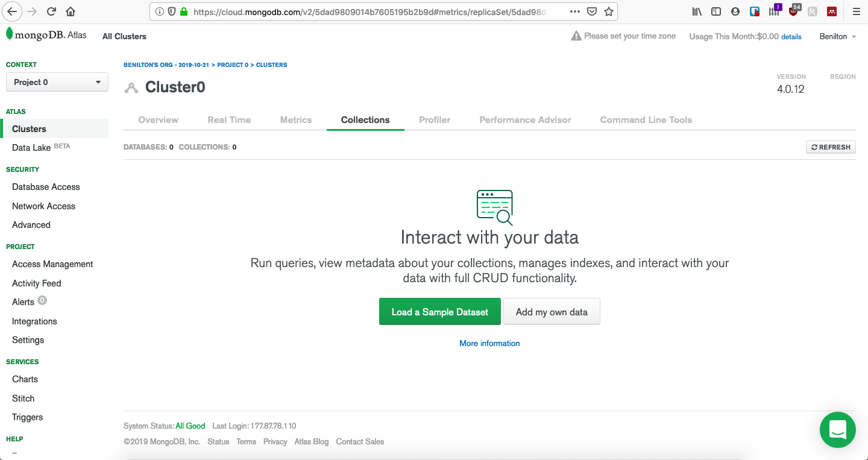Click the red Mendeley extension icon
Screen dimensions: 868x460
tap(832, 11)
